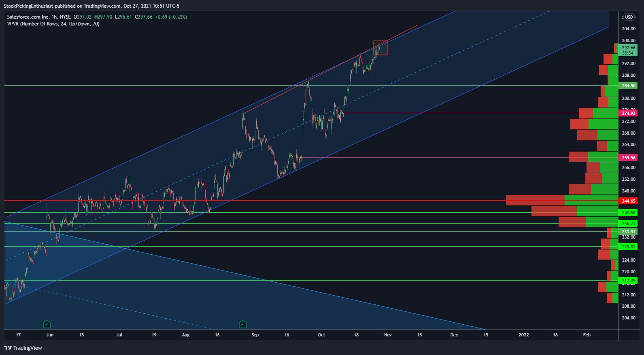Click the 288.00 price axis tick

tap(629, 75)
